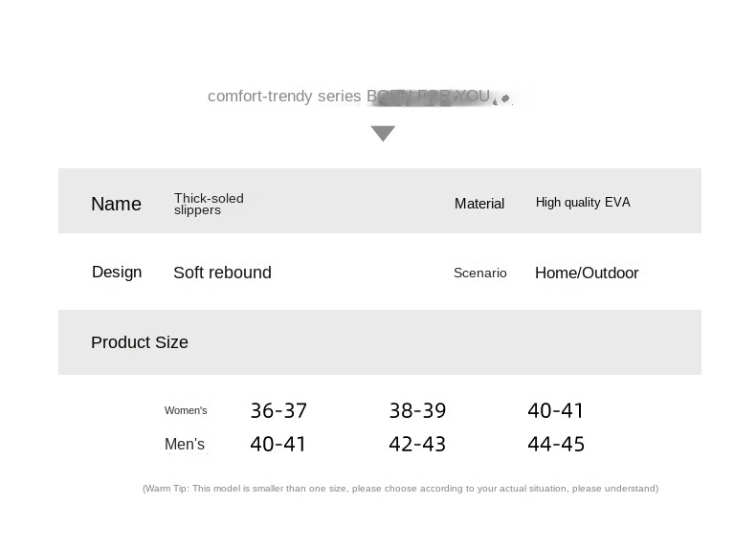Choose Men's size 44-45
The width and height of the screenshot is (756, 547).
pyautogui.click(x=556, y=444)
